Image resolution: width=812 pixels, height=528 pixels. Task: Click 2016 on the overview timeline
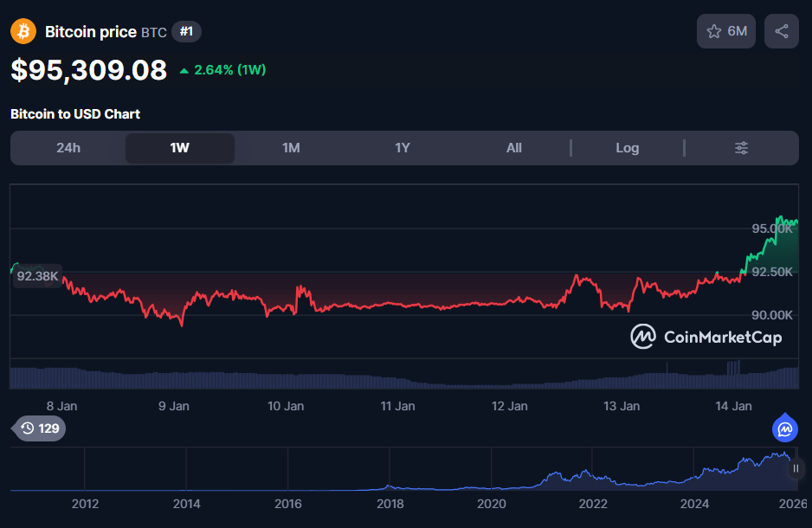(x=288, y=504)
